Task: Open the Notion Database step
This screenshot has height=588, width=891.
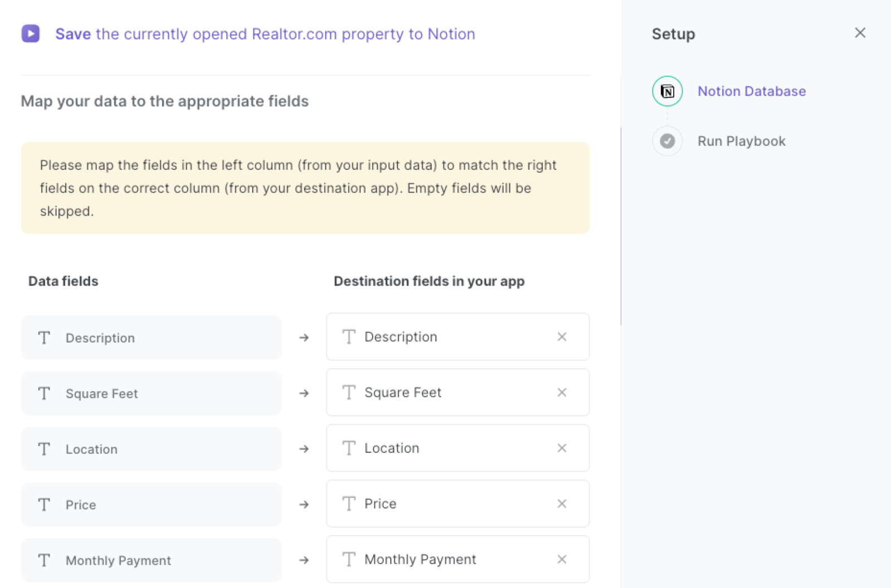Action: 751,91
